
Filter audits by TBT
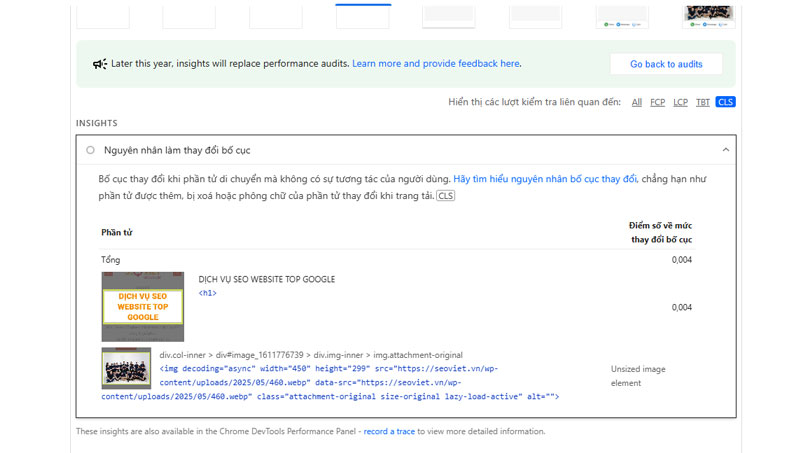pyautogui.click(x=703, y=102)
